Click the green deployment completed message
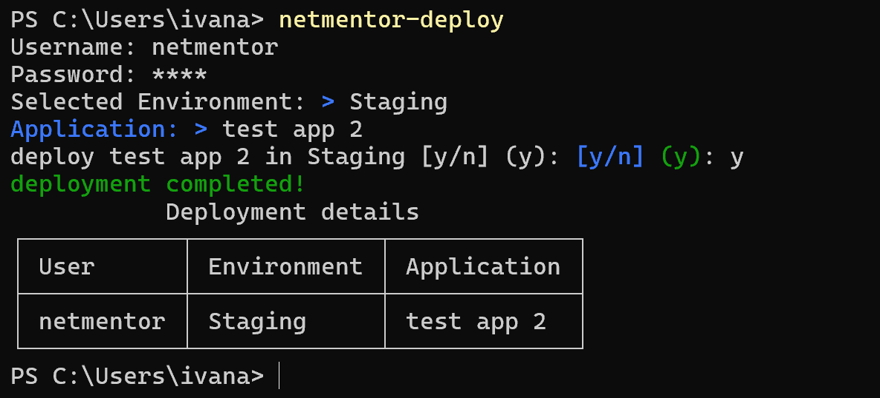Screen dimensions: 880x398 [x=158, y=185]
